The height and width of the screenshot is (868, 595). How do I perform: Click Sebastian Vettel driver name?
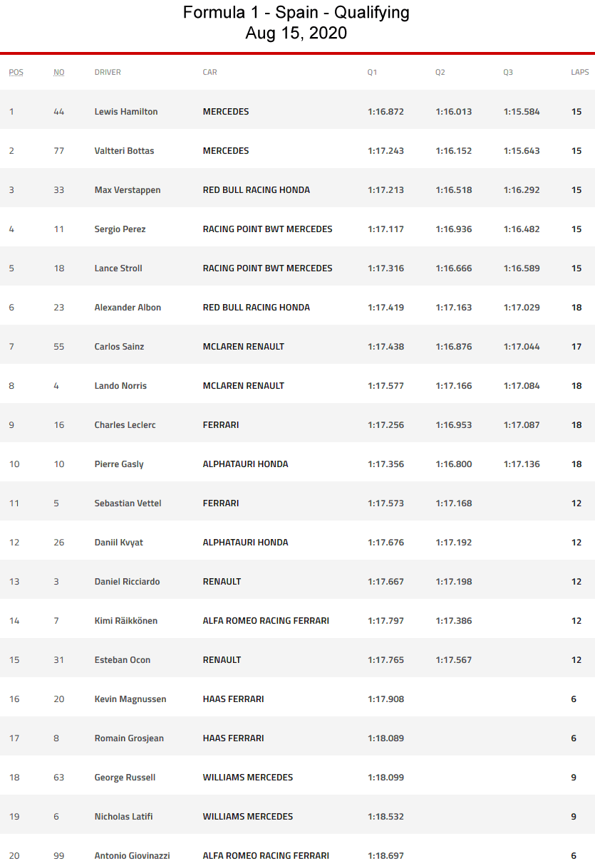pos(128,503)
